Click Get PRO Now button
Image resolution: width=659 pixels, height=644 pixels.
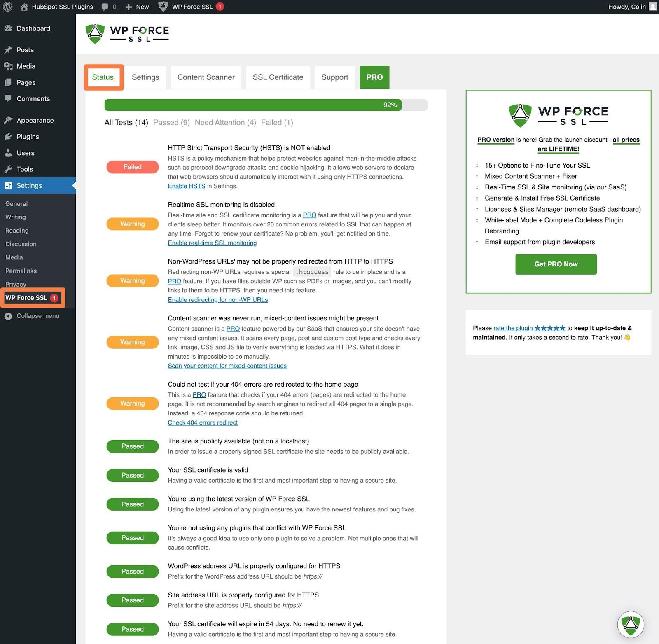(556, 264)
